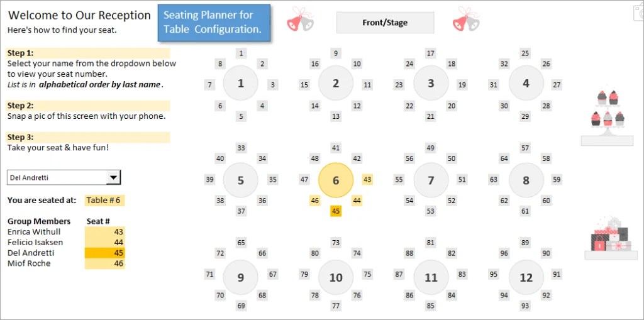Select the Seating Planner for Table Configuration box

(213, 23)
